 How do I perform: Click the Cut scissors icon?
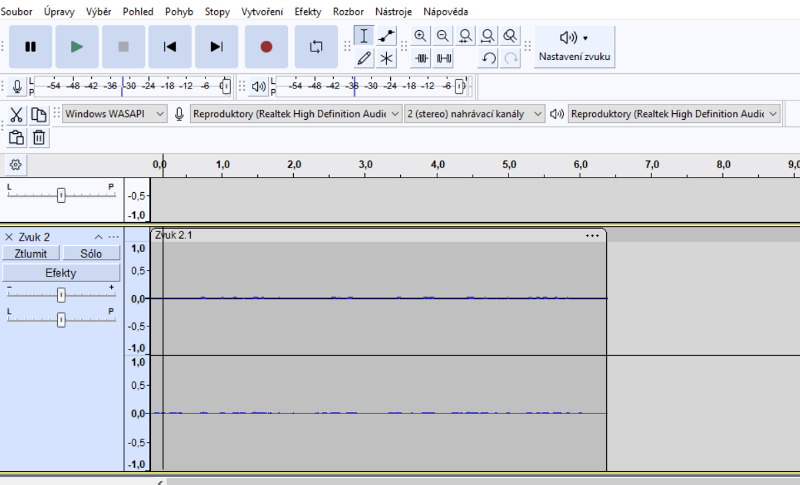16,115
